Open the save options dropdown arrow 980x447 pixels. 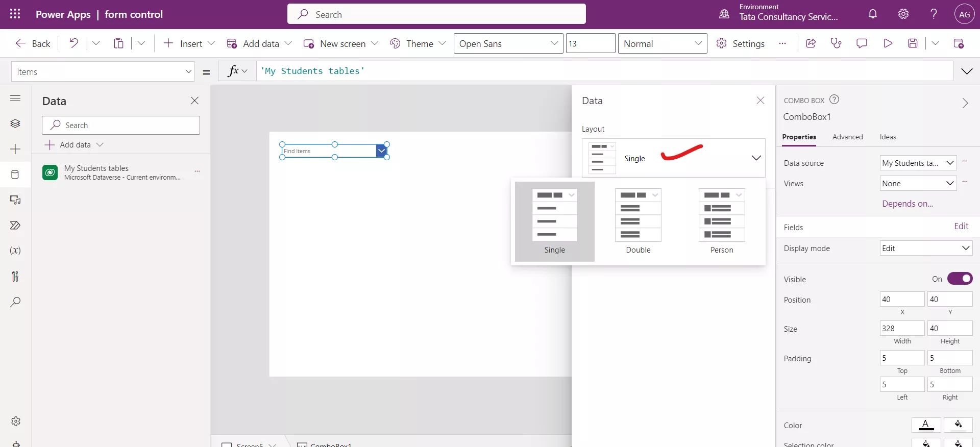pos(935,43)
